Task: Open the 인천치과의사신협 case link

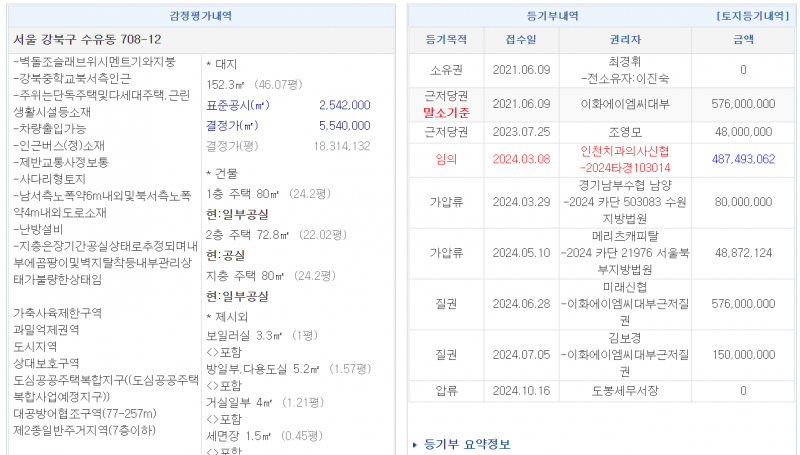Action: (x=625, y=159)
